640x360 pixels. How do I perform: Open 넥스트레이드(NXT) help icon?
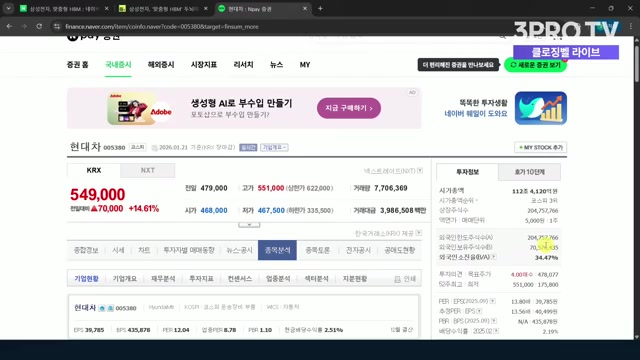tap(420, 171)
